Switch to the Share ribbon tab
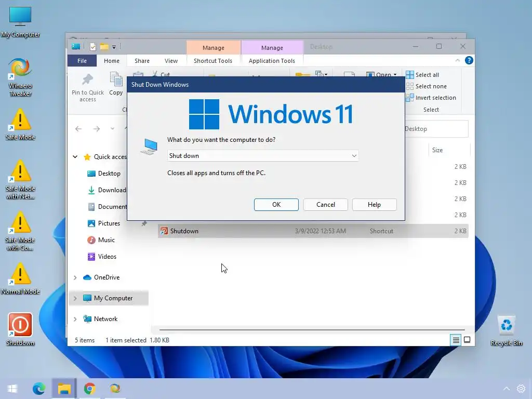The height and width of the screenshot is (399, 532). tap(142, 61)
